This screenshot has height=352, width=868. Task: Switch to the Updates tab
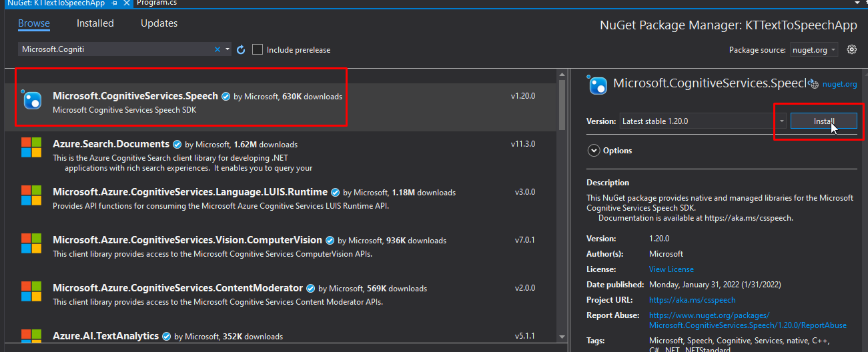click(159, 23)
